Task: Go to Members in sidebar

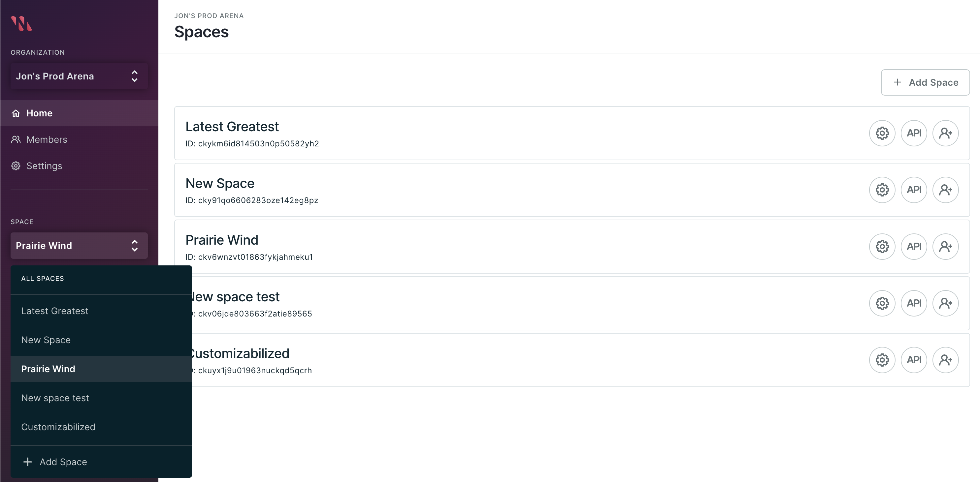Action: tap(47, 139)
